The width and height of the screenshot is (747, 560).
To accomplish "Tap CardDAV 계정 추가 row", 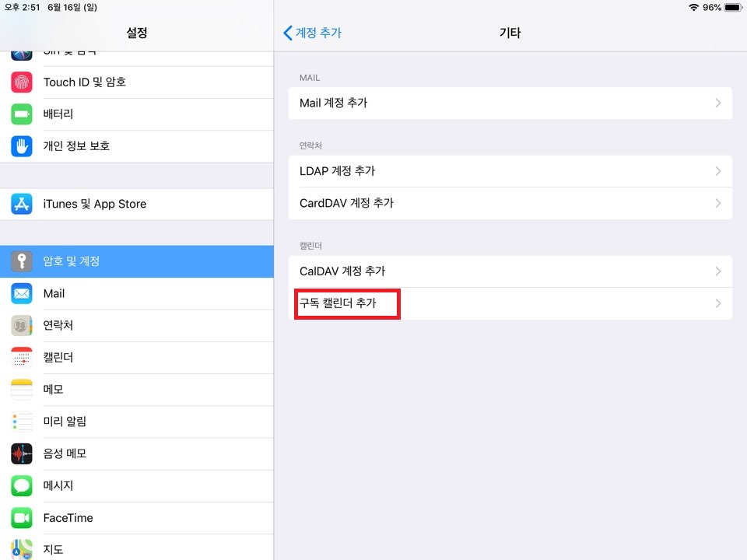I will pos(510,203).
